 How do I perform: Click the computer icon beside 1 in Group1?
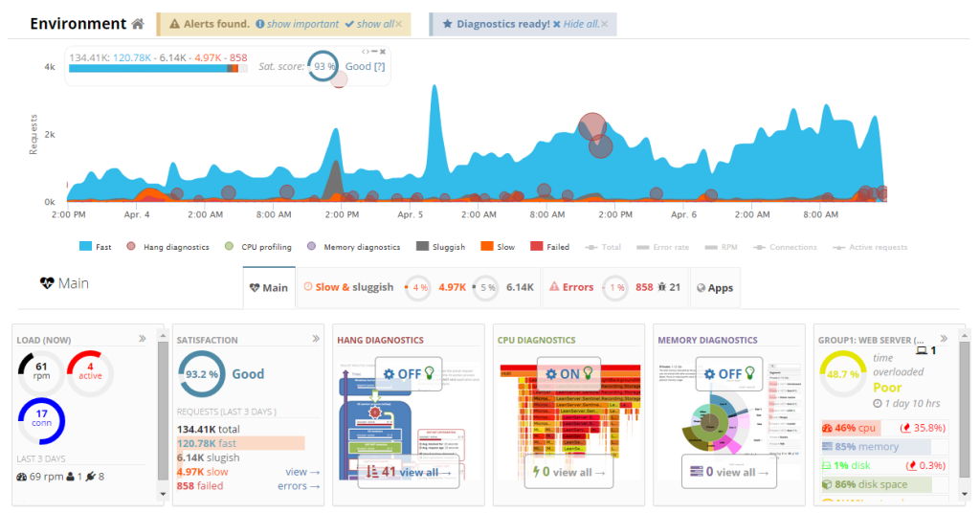[922, 350]
